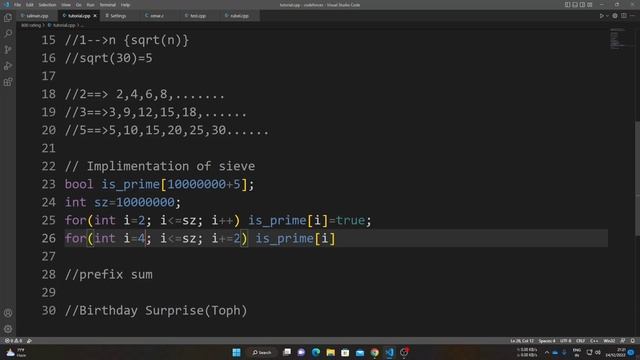This screenshot has height=360, width=640.
Task: Click line number 23 in the gutter
Action: click(x=48, y=184)
